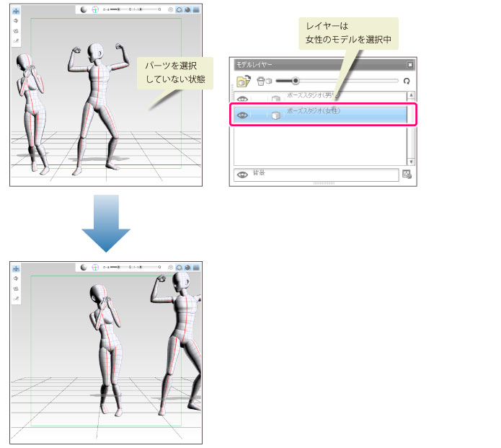Adjust the zoom slider in upper viewport toolbar
This screenshot has height=448, width=501.
pyautogui.click(x=147, y=10)
